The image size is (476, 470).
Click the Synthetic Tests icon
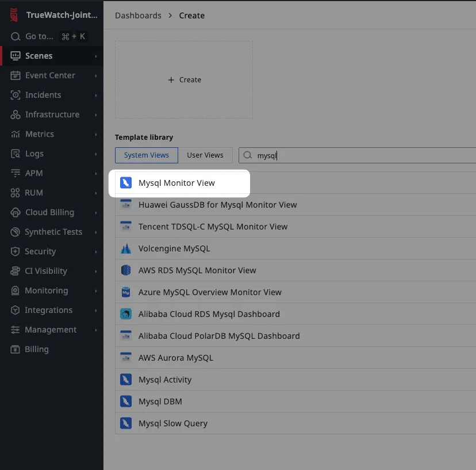point(15,232)
